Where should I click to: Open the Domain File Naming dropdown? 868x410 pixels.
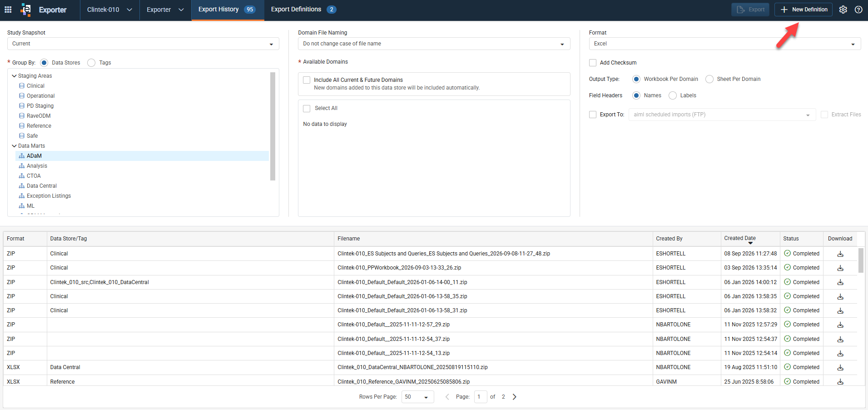[x=434, y=44]
